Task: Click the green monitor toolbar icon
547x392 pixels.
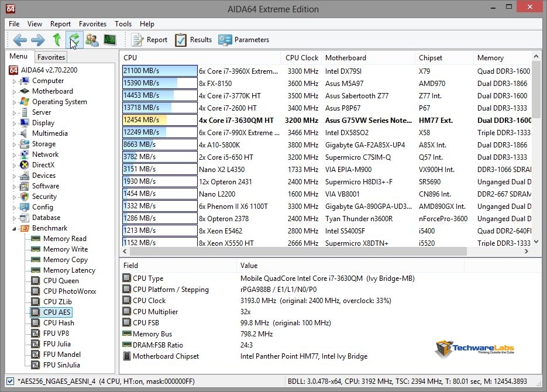Action: 109,40
